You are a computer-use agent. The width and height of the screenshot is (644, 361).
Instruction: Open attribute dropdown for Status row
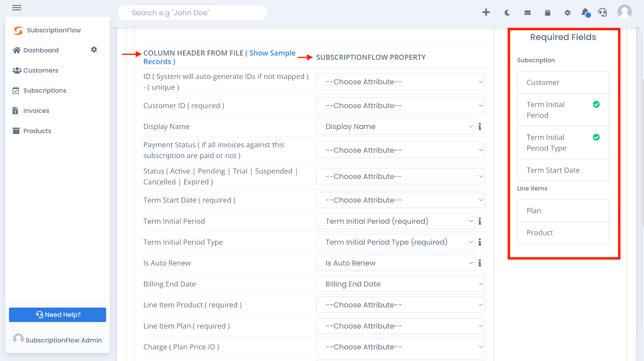click(400, 176)
